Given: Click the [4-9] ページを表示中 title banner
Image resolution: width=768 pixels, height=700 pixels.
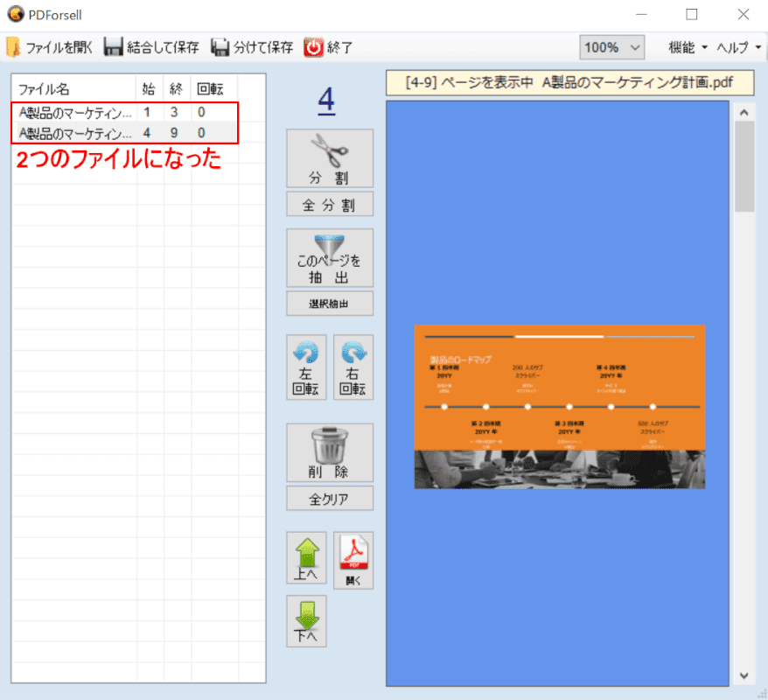Looking at the screenshot, I should (x=569, y=83).
